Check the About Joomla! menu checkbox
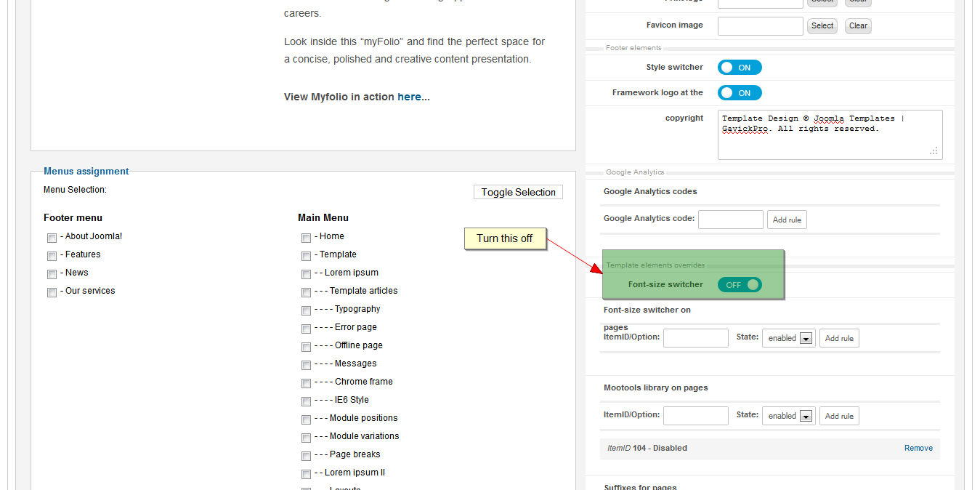 (52, 238)
